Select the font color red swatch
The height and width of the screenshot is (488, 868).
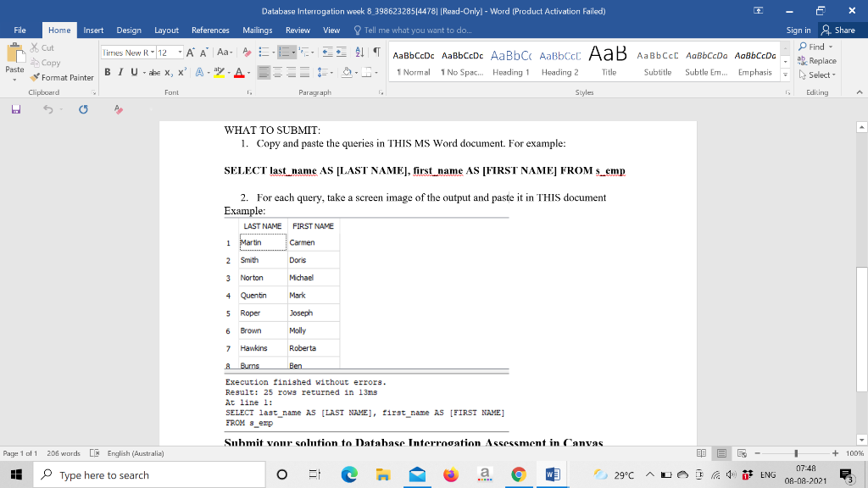point(237,76)
